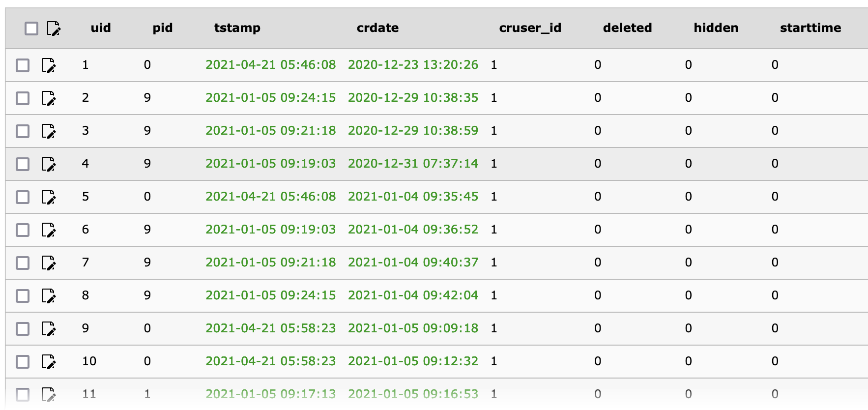Click the edit icon in header row

(54, 29)
